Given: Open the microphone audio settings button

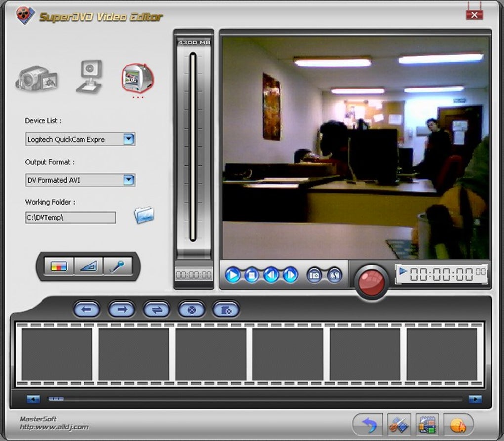Looking at the screenshot, I should pyautogui.click(x=118, y=266).
